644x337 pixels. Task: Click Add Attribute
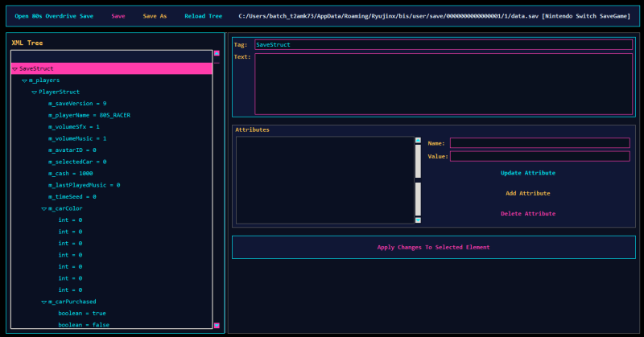(x=528, y=193)
